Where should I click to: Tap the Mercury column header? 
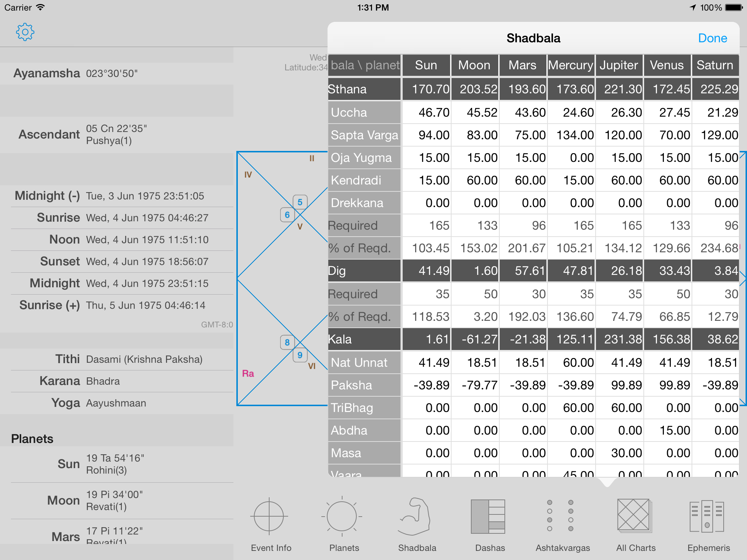570,65
